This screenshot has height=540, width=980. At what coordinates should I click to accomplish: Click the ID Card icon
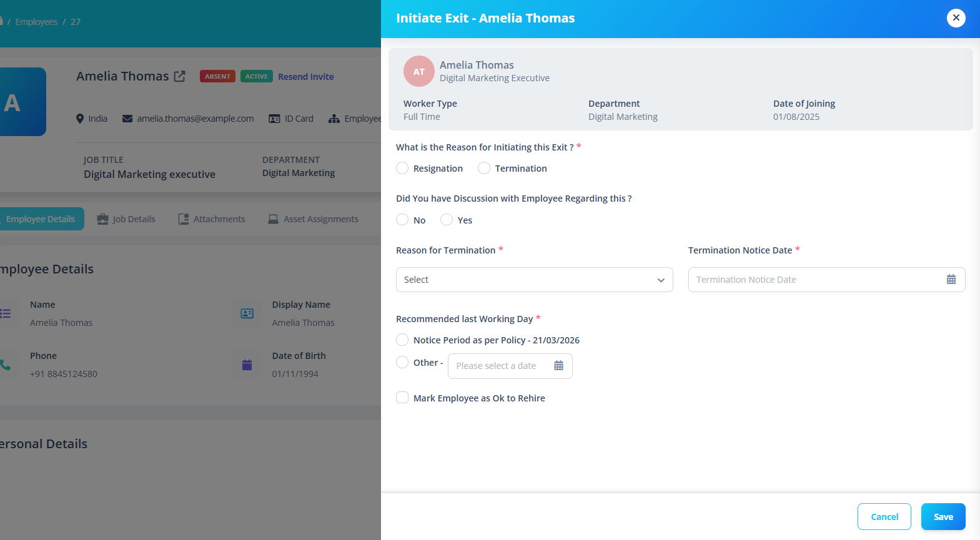point(274,119)
